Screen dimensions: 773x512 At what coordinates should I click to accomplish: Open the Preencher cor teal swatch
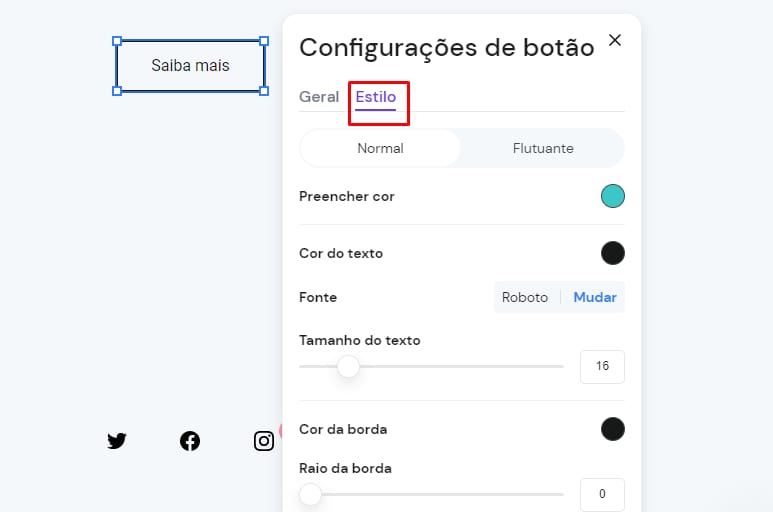pos(613,196)
